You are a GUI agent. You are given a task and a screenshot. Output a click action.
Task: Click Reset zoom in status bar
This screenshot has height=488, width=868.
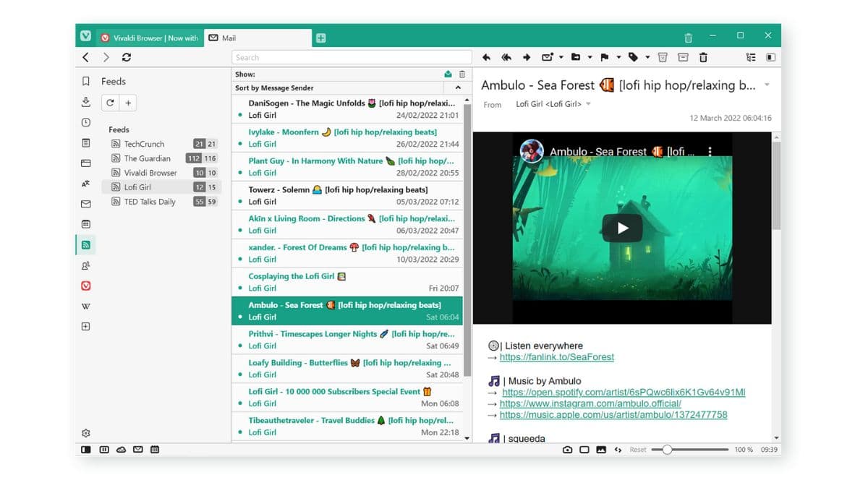[x=638, y=450]
